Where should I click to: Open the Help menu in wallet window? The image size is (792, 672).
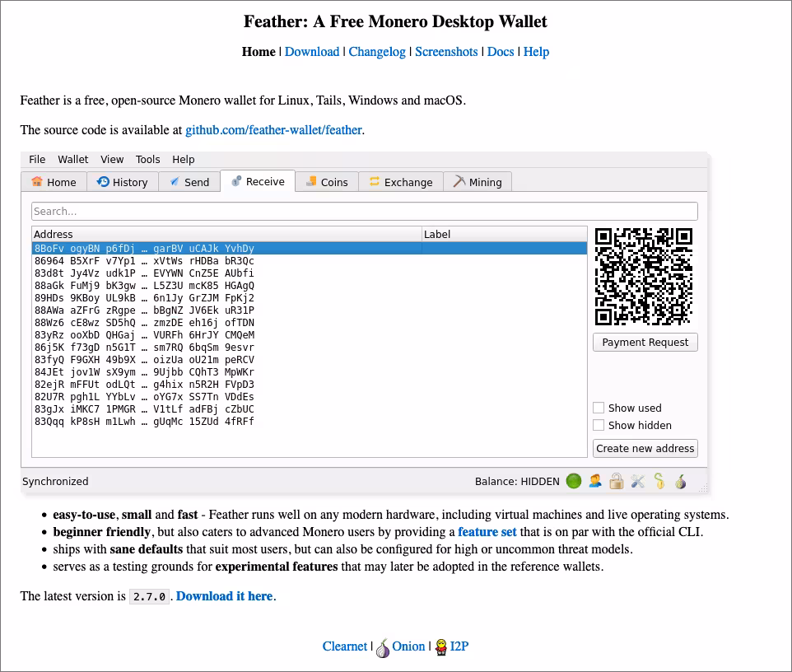pyautogui.click(x=183, y=159)
